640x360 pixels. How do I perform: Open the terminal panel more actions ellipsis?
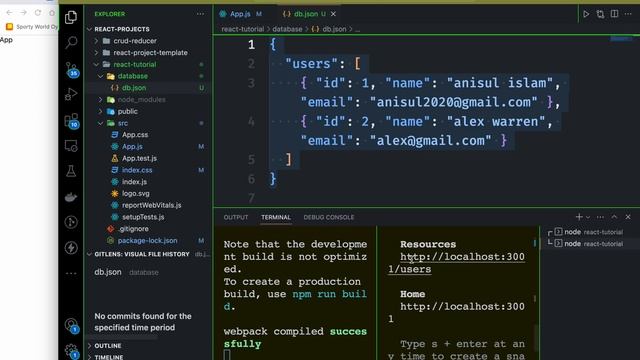(x=600, y=217)
